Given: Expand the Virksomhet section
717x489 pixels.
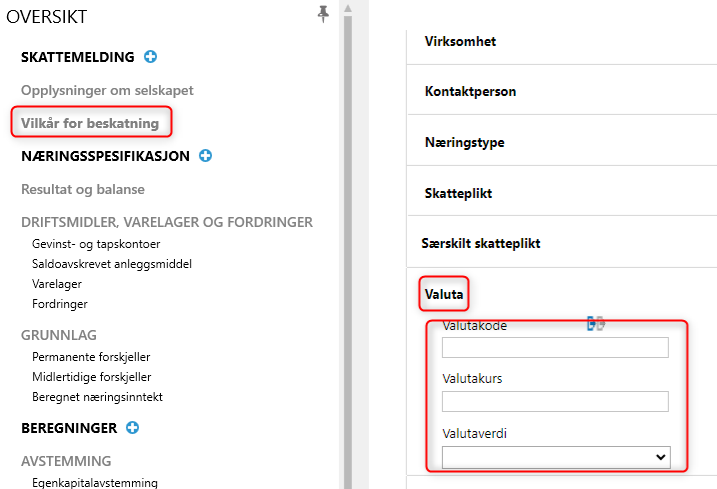Looking at the screenshot, I should coord(460,41).
